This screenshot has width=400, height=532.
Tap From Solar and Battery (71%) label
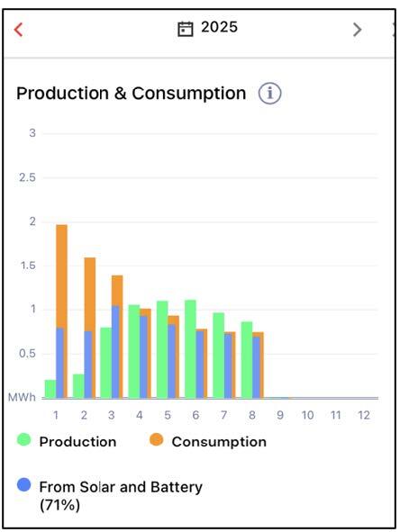click(121, 496)
